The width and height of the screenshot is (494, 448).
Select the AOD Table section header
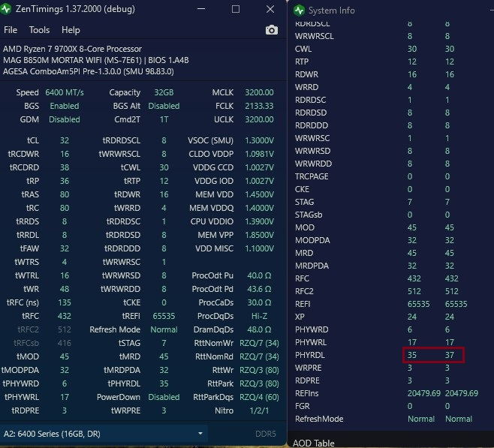tap(313, 443)
